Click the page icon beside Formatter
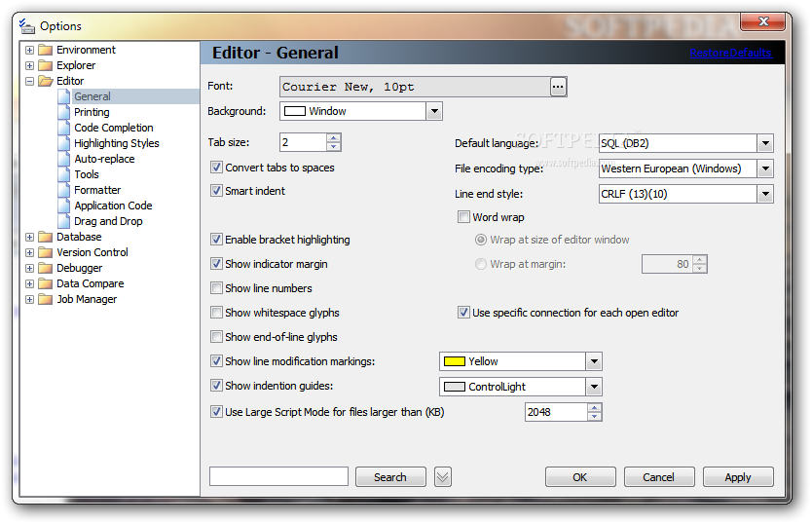The width and height of the screenshot is (812, 524). (x=64, y=190)
